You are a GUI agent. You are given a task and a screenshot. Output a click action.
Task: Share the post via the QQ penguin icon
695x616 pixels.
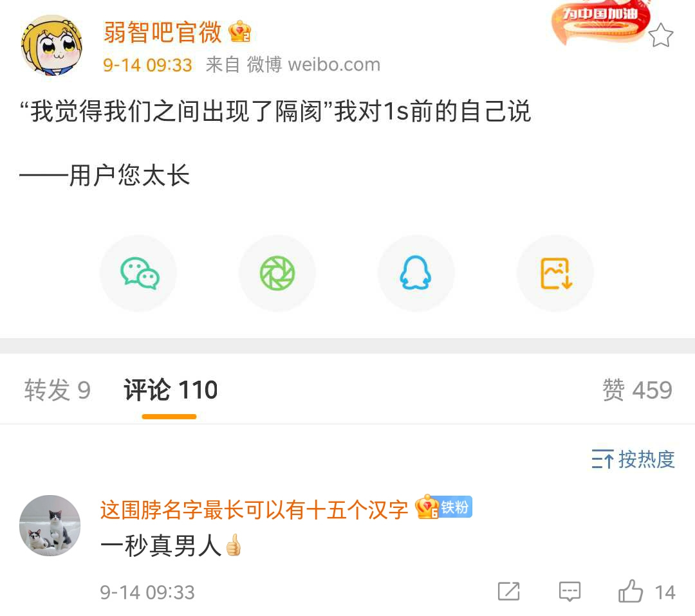(416, 273)
